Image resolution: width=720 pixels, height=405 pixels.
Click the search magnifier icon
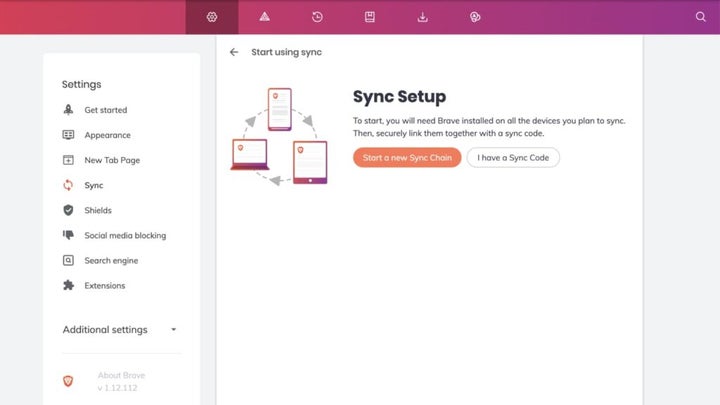pos(700,17)
